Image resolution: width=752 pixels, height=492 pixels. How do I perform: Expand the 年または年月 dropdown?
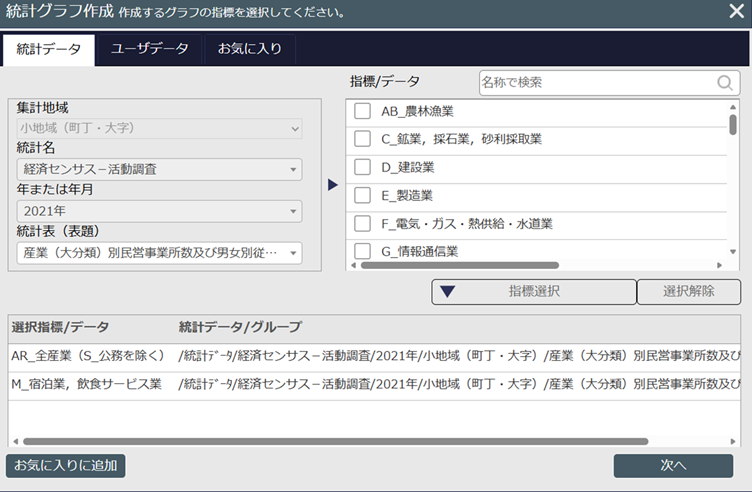tap(159, 211)
